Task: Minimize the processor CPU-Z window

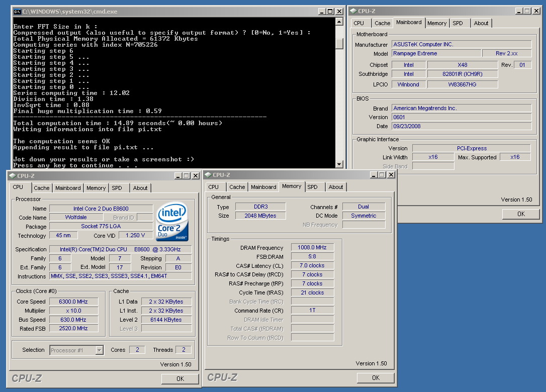Action: point(178,176)
